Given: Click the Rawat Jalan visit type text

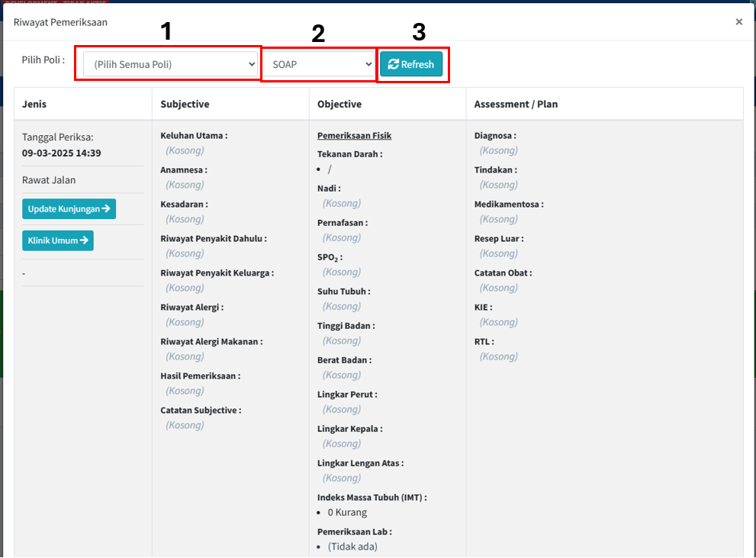Looking at the screenshot, I should pos(49,180).
